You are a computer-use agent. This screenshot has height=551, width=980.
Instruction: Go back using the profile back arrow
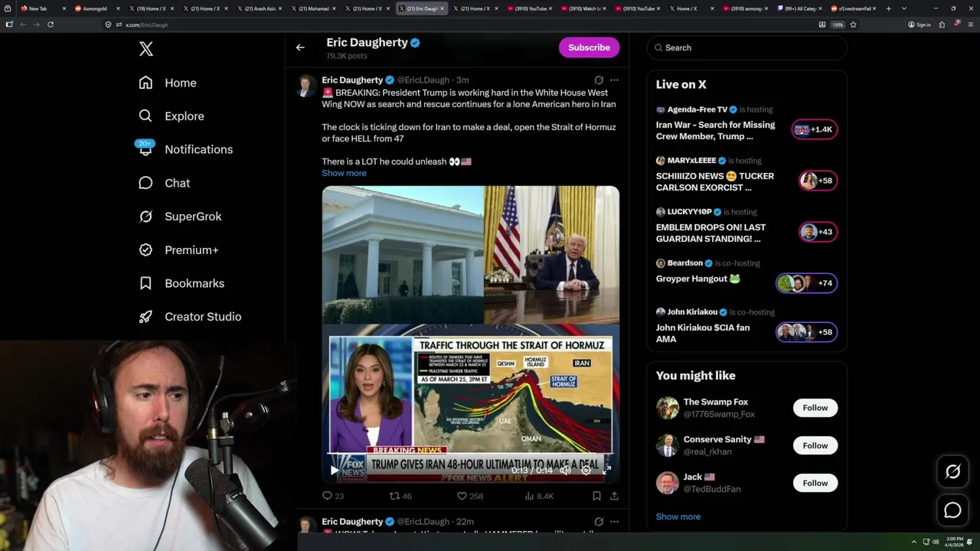(x=300, y=47)
